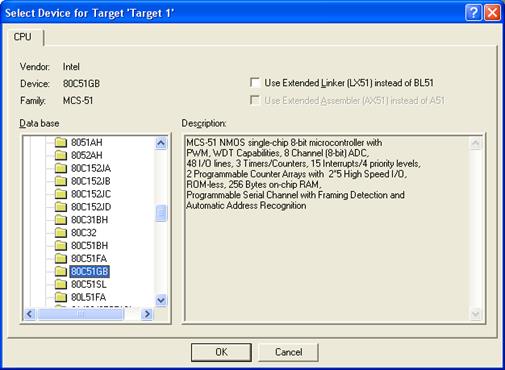
Task: Click the description box scroll up arrow
Action: (476, 144)
